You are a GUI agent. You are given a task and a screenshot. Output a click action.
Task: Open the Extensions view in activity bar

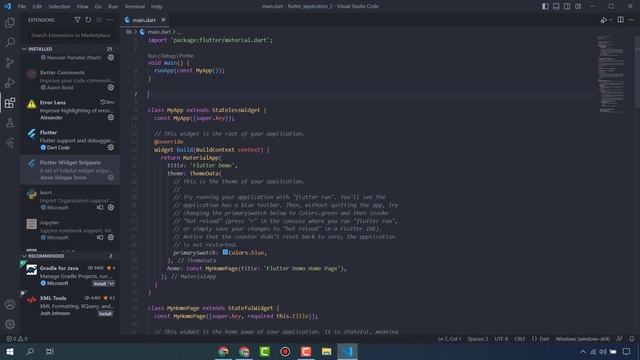click(x=10, y=102)
